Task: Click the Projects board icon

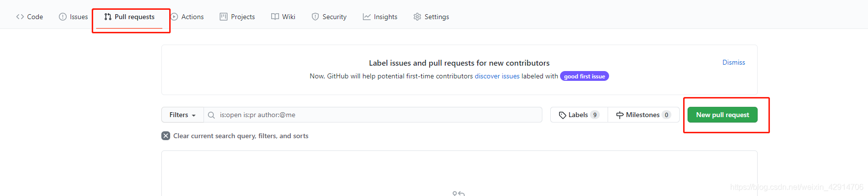Action: 224,17
